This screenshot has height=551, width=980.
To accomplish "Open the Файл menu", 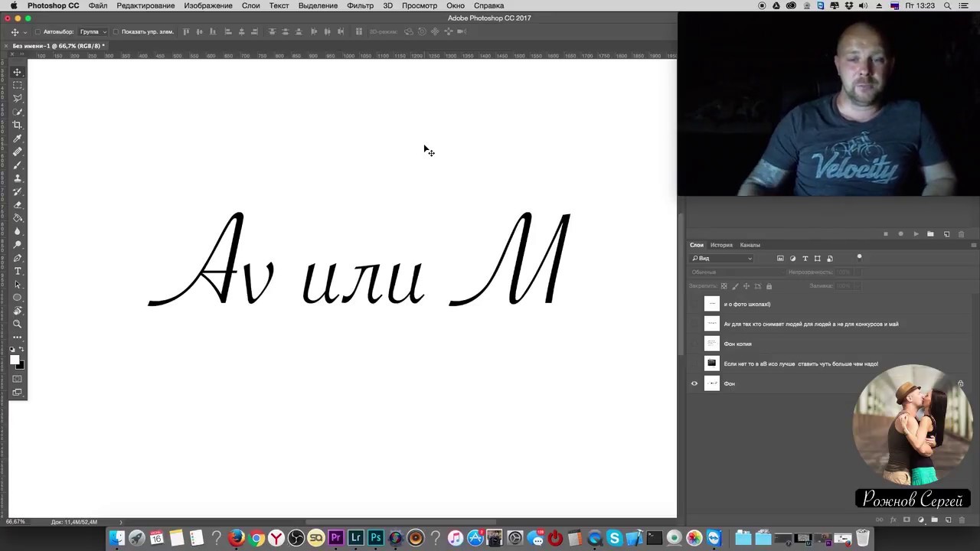I will point(98,5).
